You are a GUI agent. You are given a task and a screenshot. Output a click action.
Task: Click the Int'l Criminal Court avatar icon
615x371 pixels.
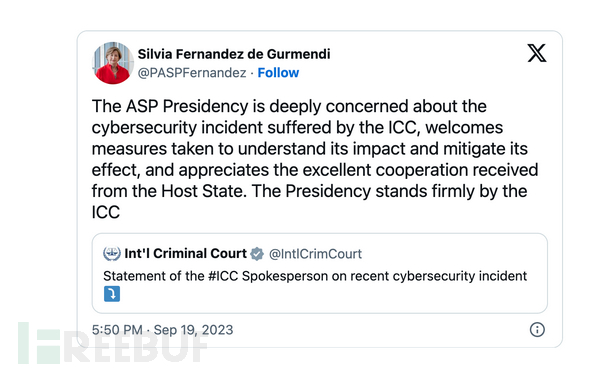[x=111, y=254]
